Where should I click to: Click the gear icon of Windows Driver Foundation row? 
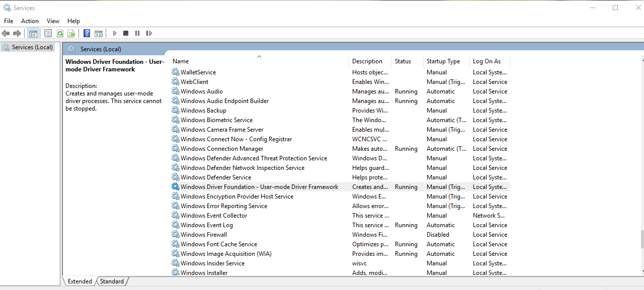pyautogui.click(x=175, y=187)
